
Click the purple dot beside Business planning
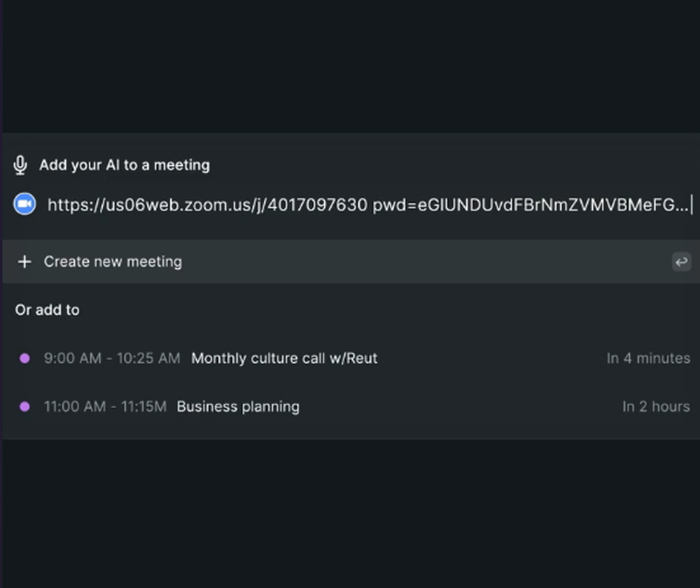(24, 407)
